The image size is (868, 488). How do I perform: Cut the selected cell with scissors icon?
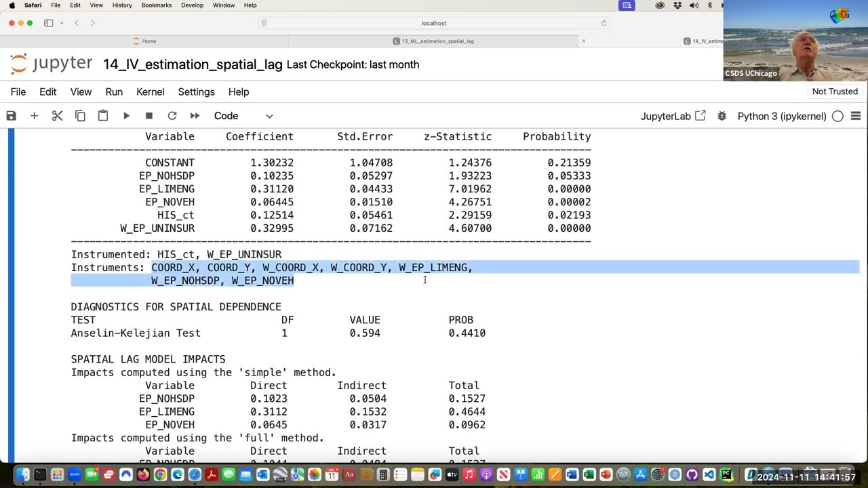[57, 116]
